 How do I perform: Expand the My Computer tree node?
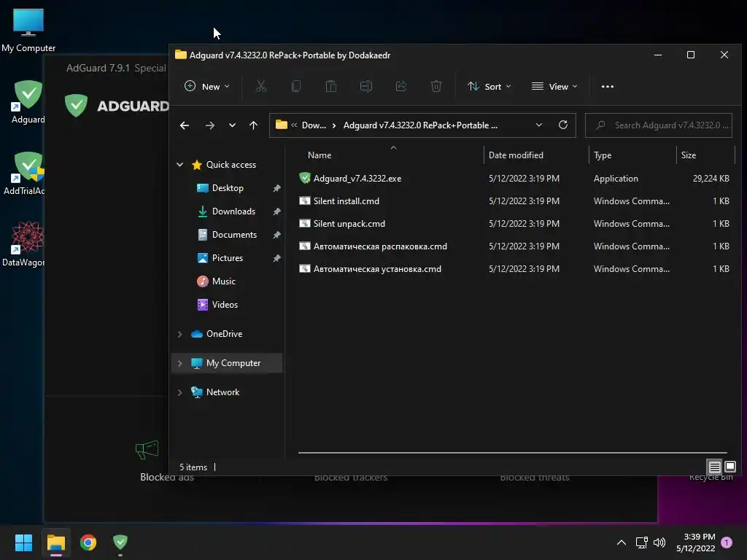click(x=179, y=363)
